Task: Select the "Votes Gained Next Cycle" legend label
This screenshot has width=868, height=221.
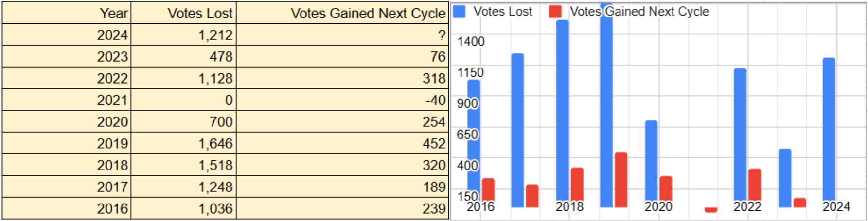Action: tap(639, 12)
